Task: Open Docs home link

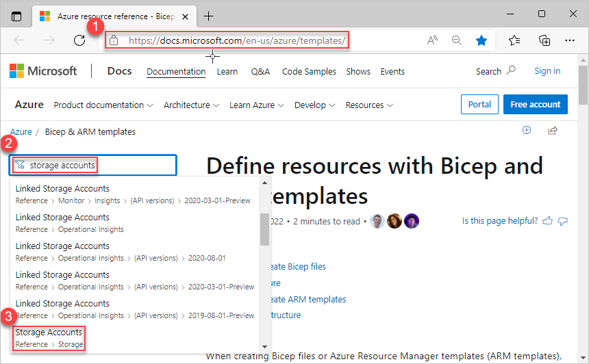Action: [119, 71]
